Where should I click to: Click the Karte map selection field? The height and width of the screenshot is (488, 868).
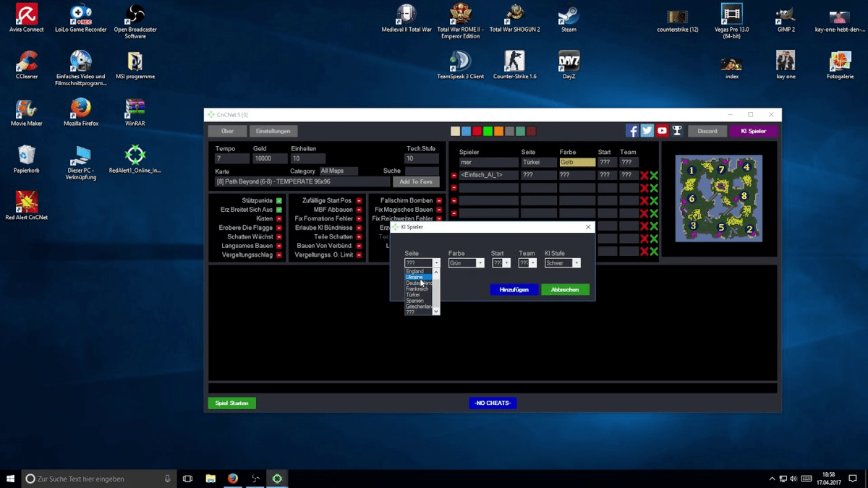[304, 181]
